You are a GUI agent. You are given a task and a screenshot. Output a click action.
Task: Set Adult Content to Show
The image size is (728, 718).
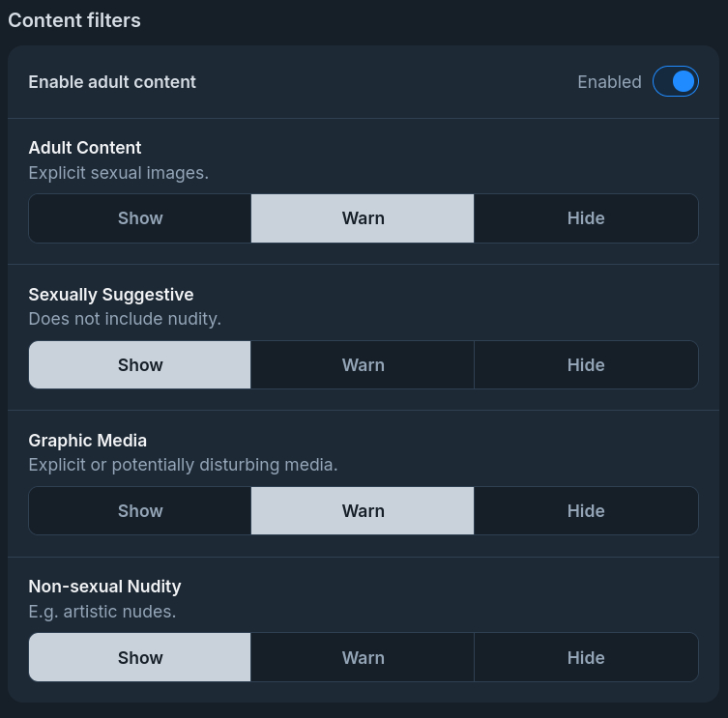(140, 218)
